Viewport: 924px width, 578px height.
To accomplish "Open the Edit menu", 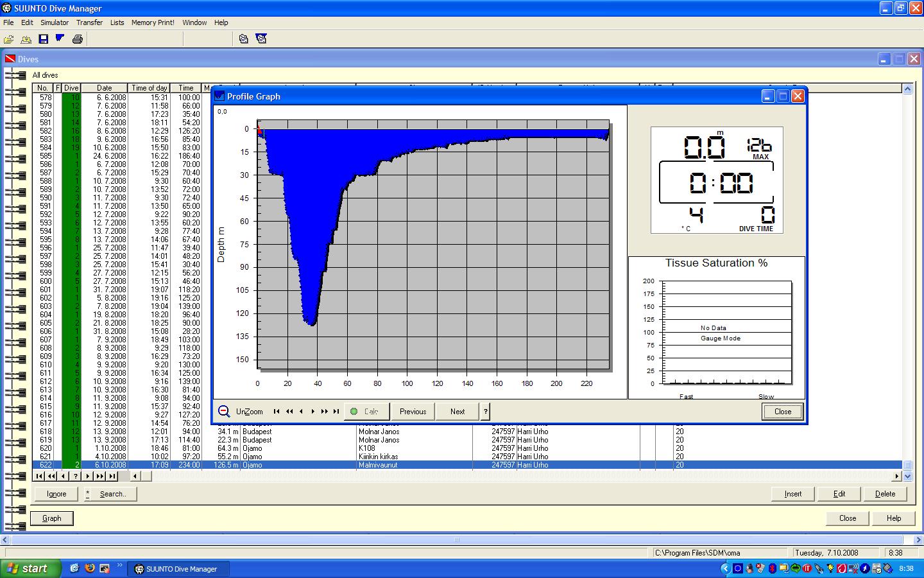I will pyautogui.click(x=27, y=22).
